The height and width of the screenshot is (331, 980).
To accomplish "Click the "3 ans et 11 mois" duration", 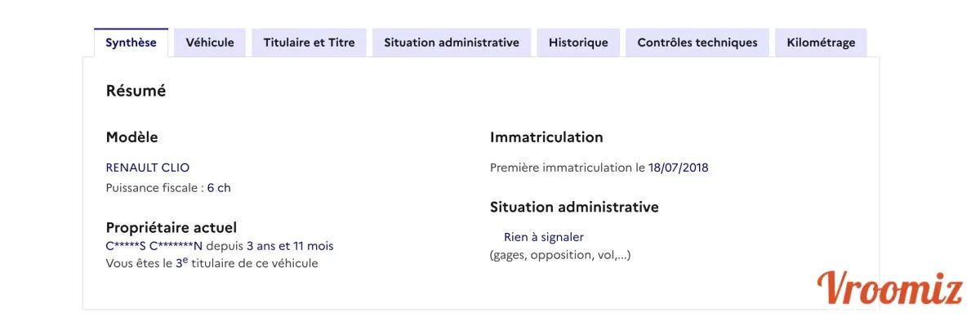I will pos(290,246).
